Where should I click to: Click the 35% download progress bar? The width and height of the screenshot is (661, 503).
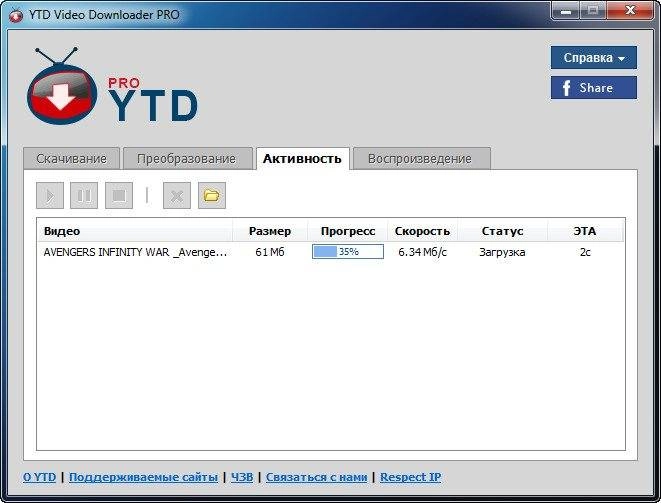(x=348, y=252)
